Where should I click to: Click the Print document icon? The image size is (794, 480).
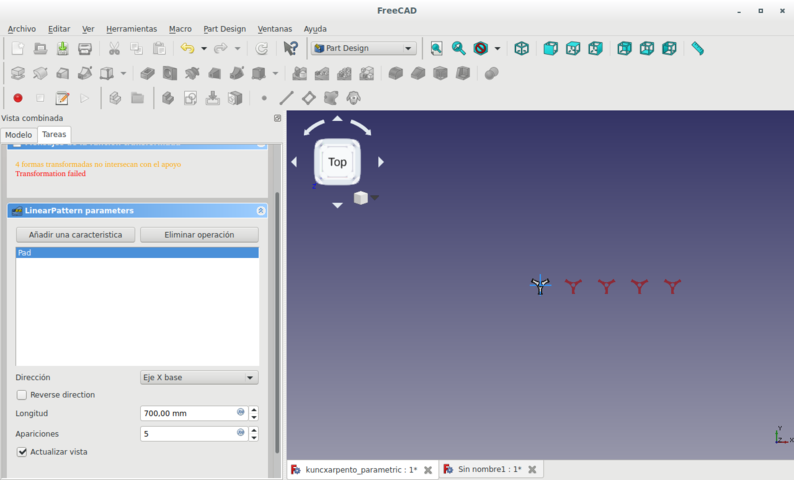(x=85, y=48)
